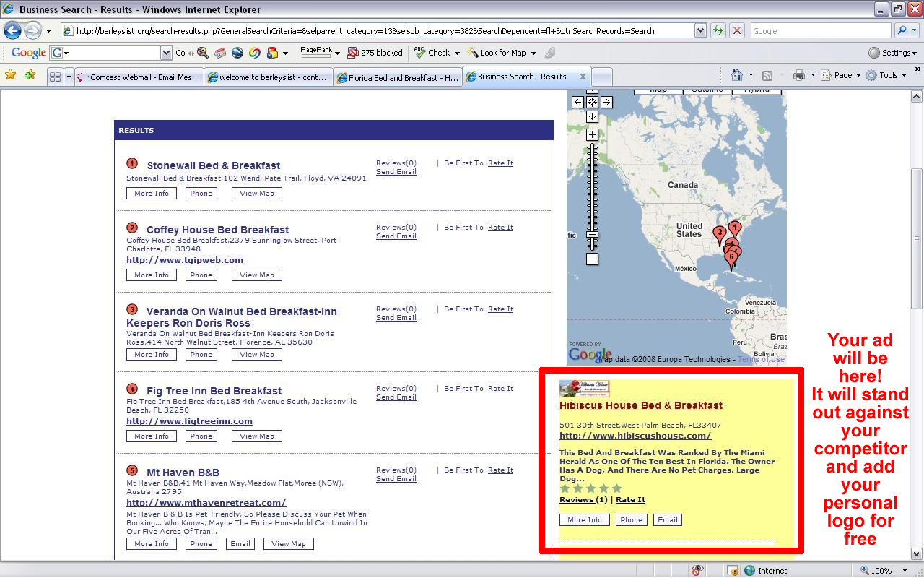Open the Favorites Center star icon
Viewport: 924px width, 578px height.
point(10,75)
